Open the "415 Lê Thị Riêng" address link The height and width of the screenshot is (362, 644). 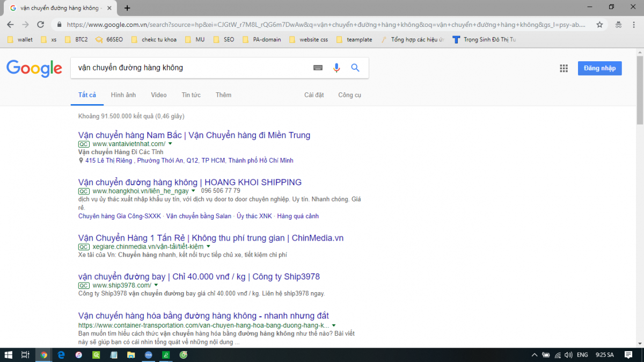pyautogui.click(x=189, y=161)
